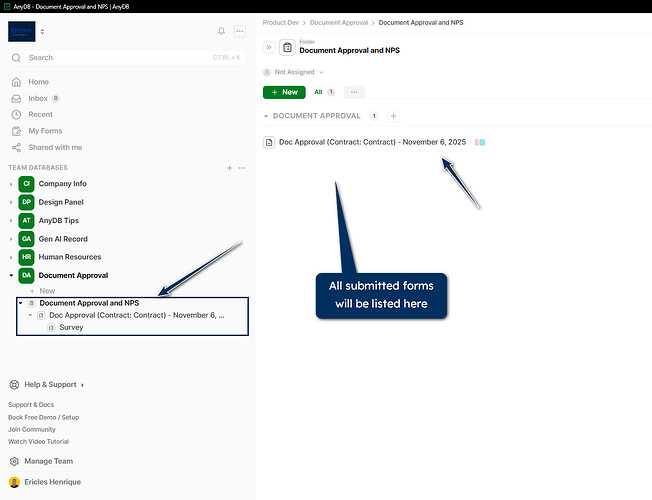Focus the Search field

click(x=126, y=58)
